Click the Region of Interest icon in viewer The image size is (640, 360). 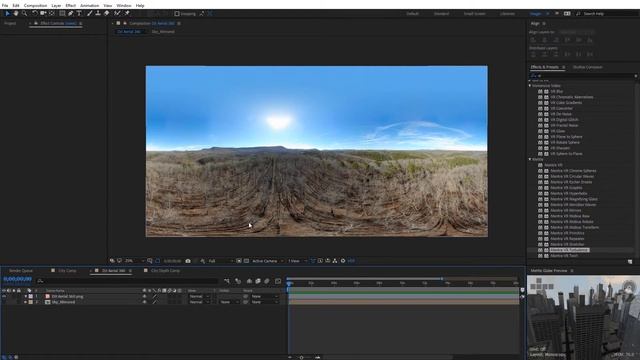[239, 261]
